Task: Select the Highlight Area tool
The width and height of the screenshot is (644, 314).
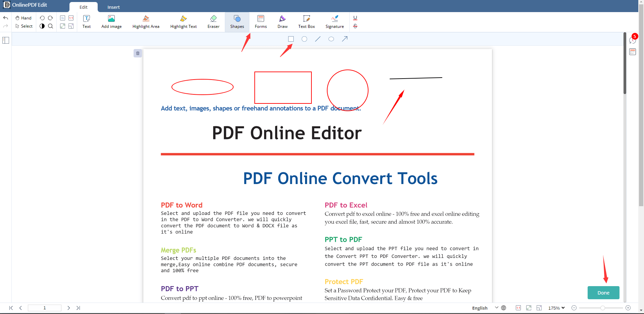Action: (146, 21)
